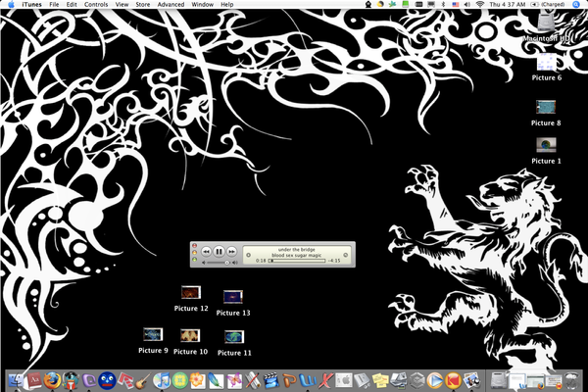Select the Picture 8 desktop file
588x392 pixels.
click(x=546, y=107)
